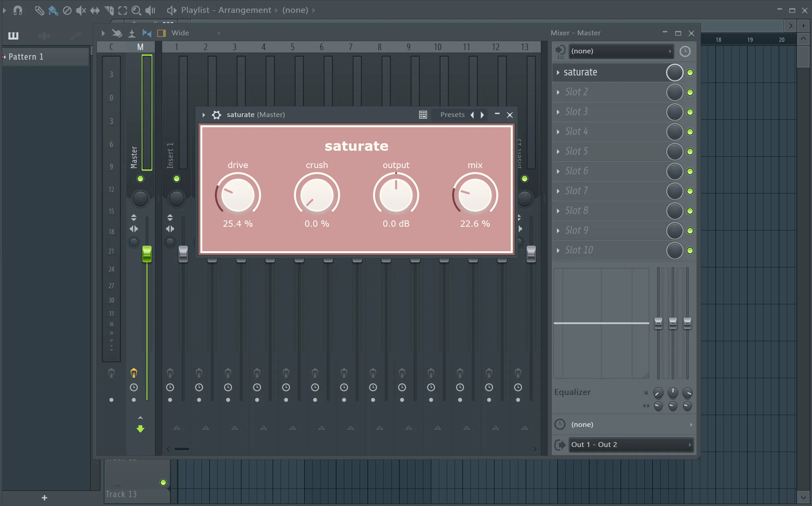Open the latency compensation clock icon
Viewport: 812px width, 506px height.
tap(685, 51)
